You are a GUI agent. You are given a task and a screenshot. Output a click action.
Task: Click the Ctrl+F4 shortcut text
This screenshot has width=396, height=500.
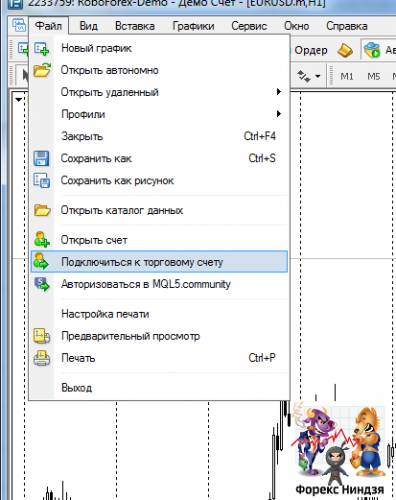(x=260, y=136)
